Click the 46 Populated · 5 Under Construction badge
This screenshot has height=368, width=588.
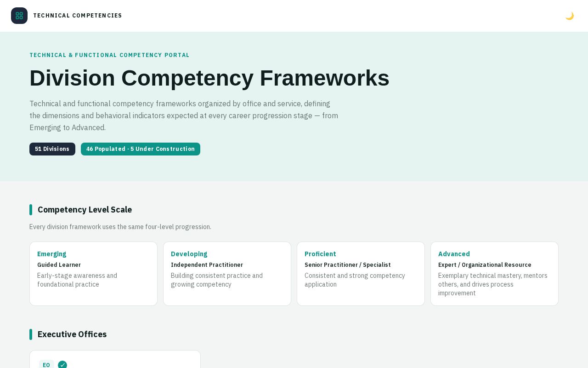point(141,149)
